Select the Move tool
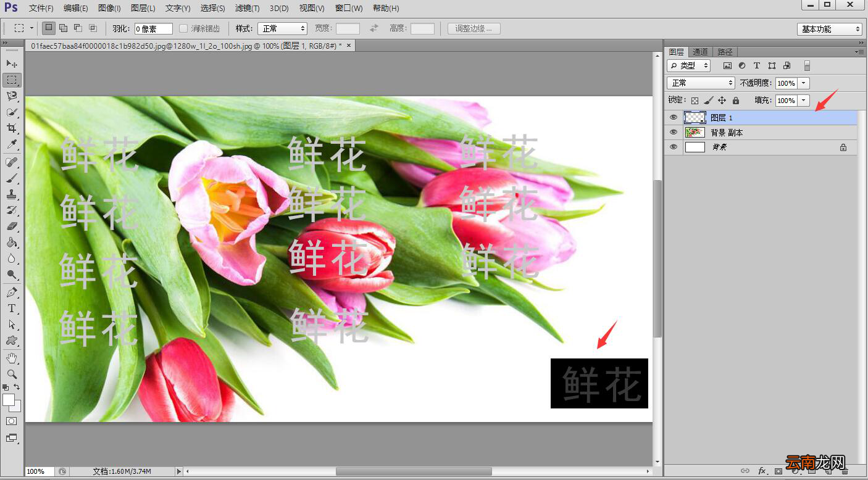Screen dimensions: 868x480 [12, 64]
